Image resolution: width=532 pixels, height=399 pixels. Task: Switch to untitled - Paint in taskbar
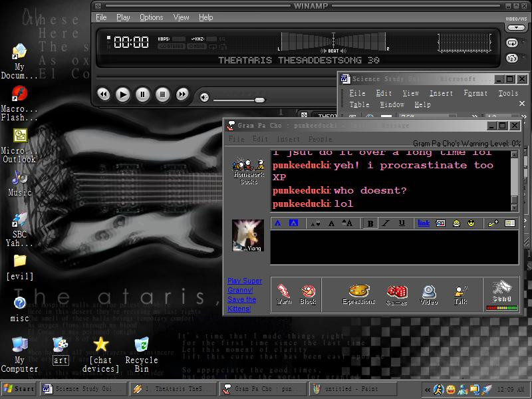point(352,389)
